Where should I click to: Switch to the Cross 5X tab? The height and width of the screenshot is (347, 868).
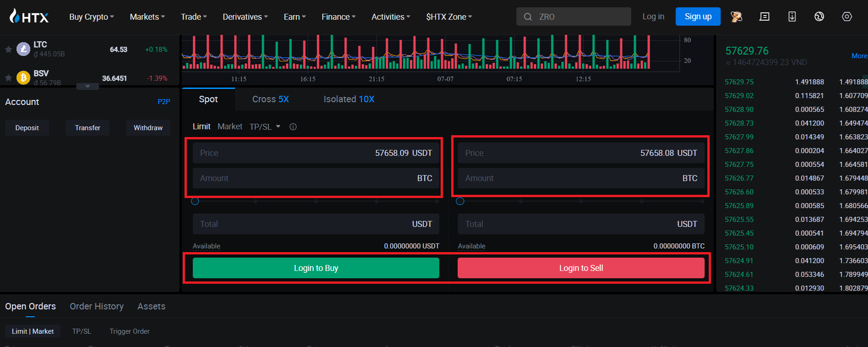(270, 99)
